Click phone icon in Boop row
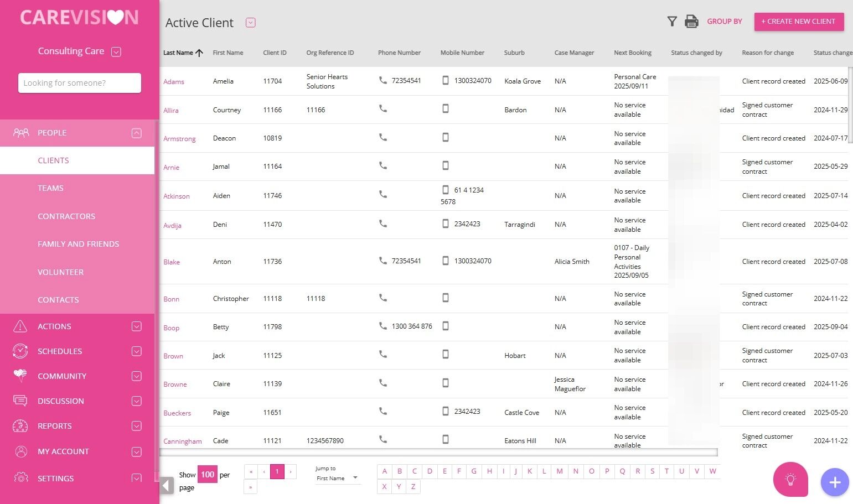The image size is (853, 504). coord(382,326)
